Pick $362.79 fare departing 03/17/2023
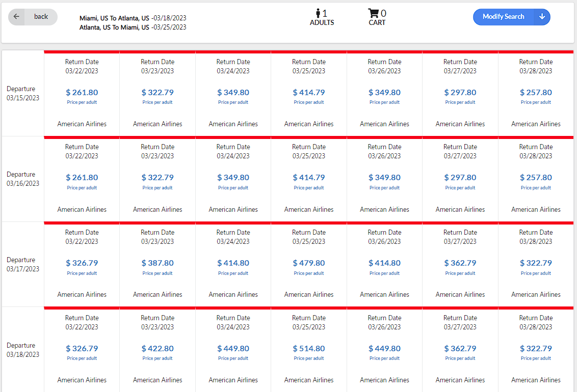The height and width of the screenshot is (392, 577). [460, 263]
